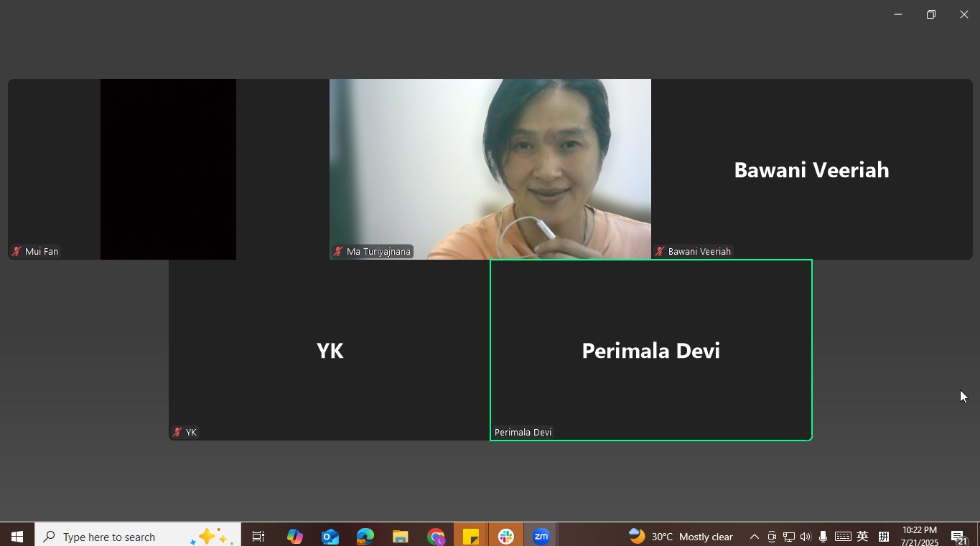Launch Google Chrome from the taskbar

pyautogui.click(x=436, y=536)
